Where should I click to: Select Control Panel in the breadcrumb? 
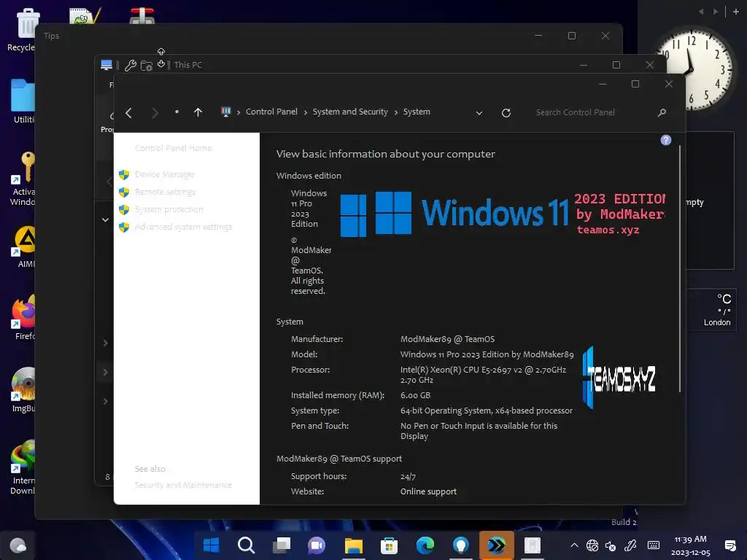(x=271, y=112)
